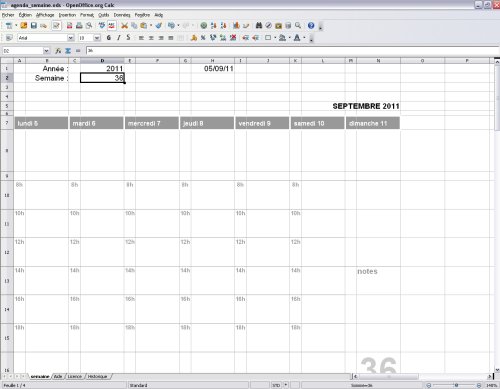Viewport: 500px width, 389px height.
Task: Click Increase Indent icon
Action: coord(255,38)
